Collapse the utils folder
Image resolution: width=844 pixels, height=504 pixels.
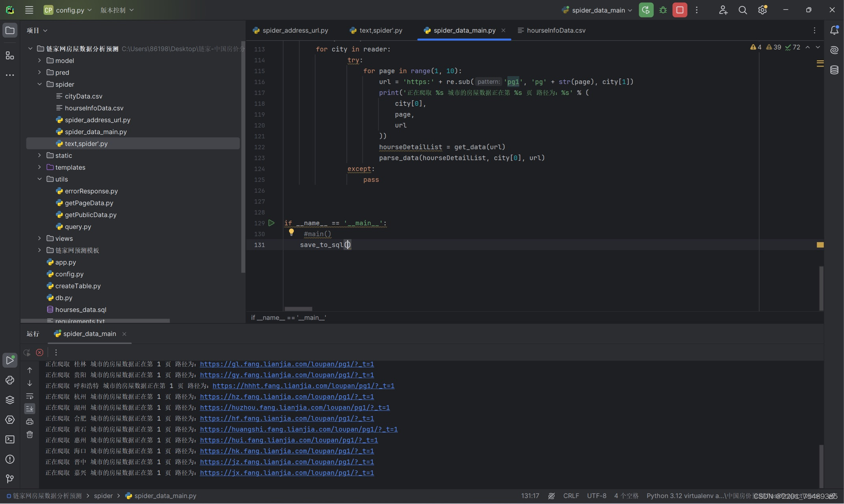click(x=39, y=179)
